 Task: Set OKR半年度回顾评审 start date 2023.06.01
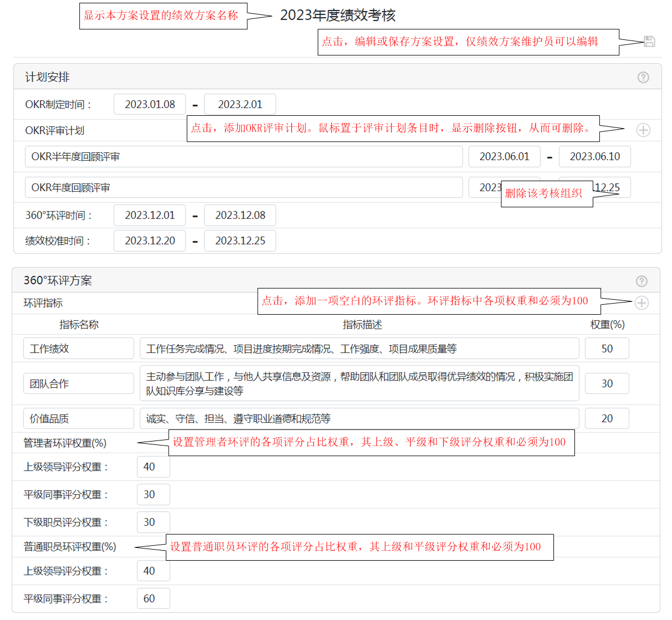[505, 157]
